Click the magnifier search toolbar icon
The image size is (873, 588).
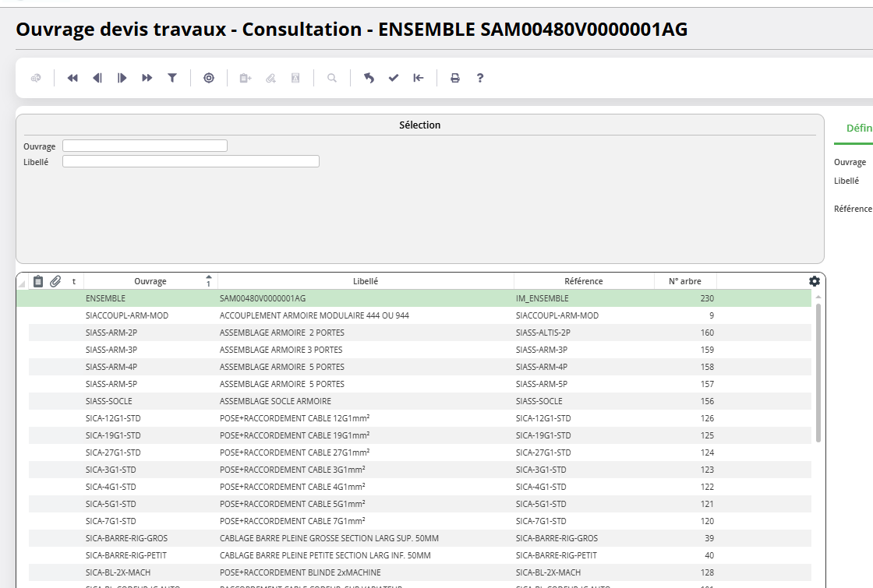click(x=332, y=78)
